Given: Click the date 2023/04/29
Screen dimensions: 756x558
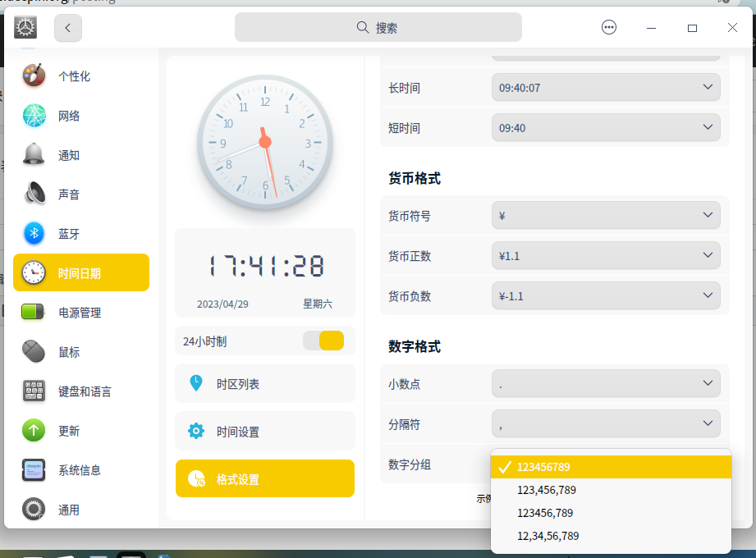Looking at the screenshot, I should pos(222,304).
